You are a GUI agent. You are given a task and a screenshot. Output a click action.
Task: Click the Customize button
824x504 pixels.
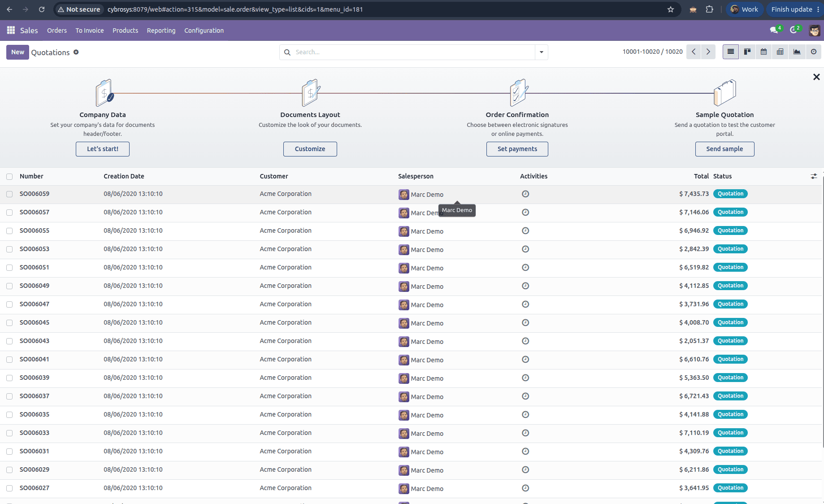click(310, 149)
